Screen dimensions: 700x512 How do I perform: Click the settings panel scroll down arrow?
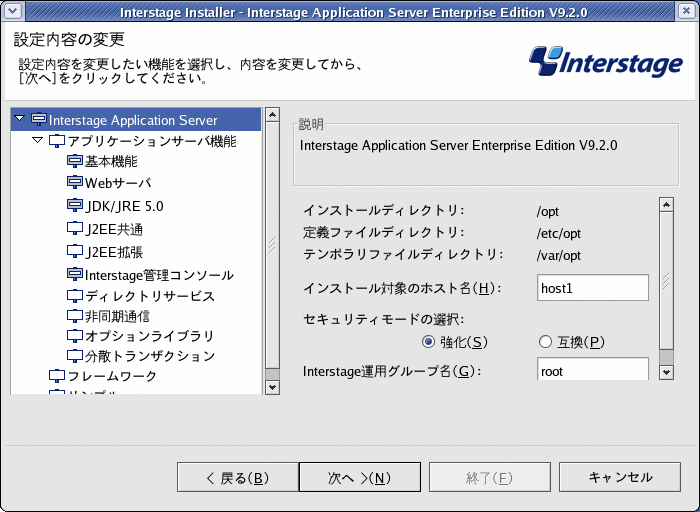click(667, 372)
